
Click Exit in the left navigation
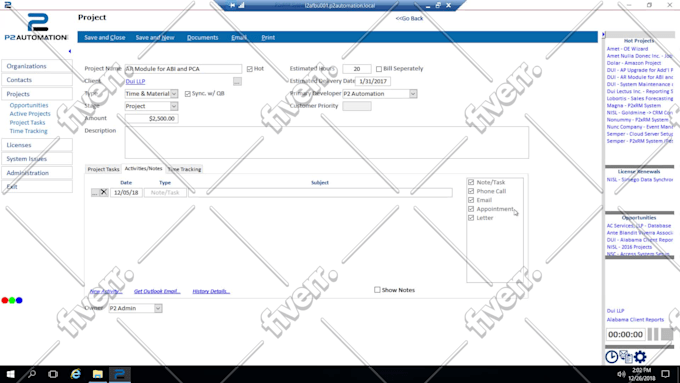37,187
